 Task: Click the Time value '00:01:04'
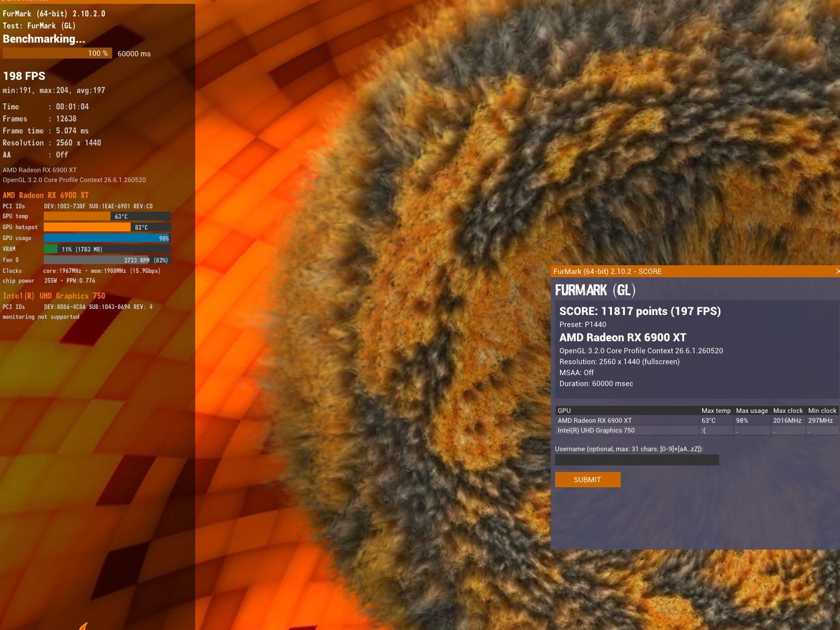pyautogui.click(x=72, y=107)
